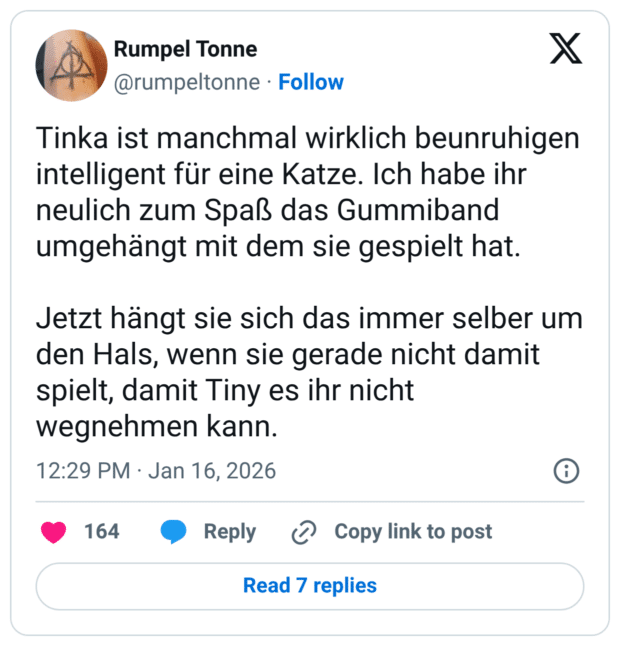Screen dimensions: 620x646
Task: Open the info circle icon
Action: (565, 471)
